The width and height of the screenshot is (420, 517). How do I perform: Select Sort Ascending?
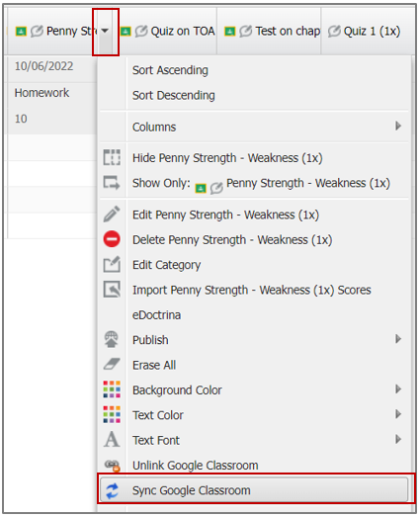click(170, 70)
